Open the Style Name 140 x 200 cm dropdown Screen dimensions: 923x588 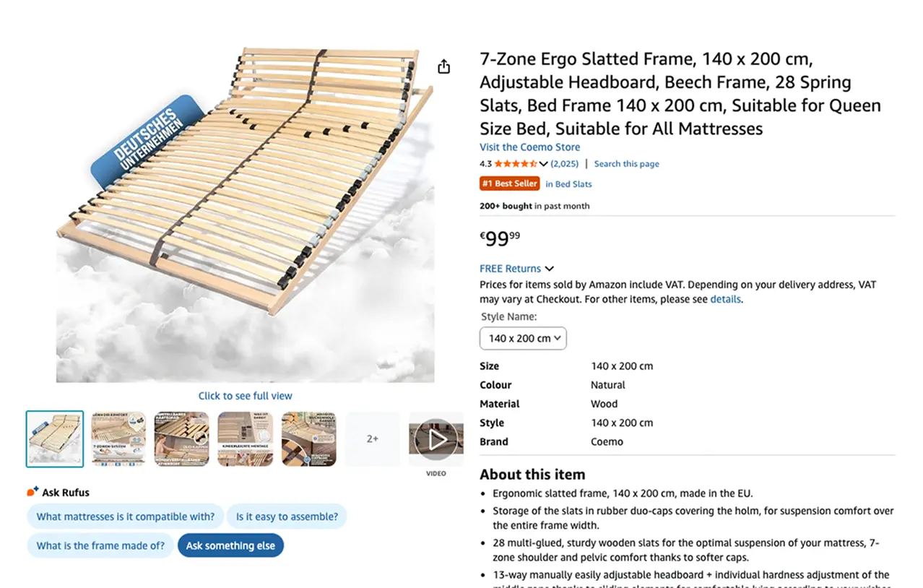522,338
